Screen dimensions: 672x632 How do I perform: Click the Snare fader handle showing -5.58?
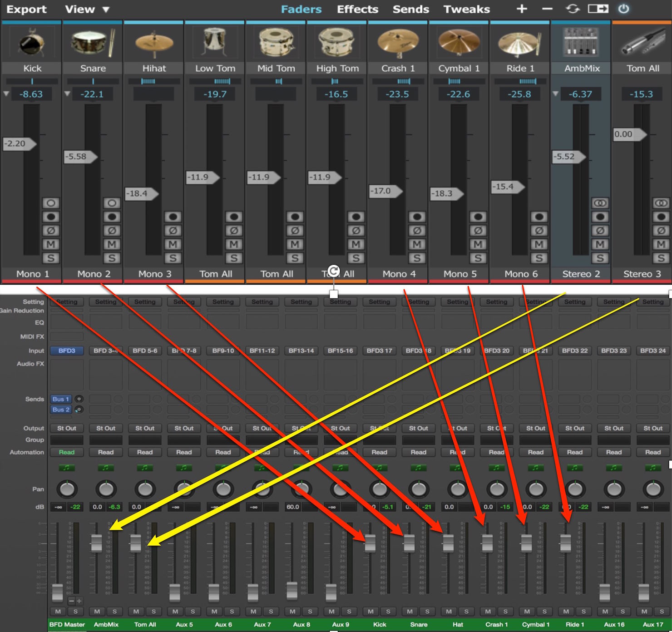(x=81, y=157)
